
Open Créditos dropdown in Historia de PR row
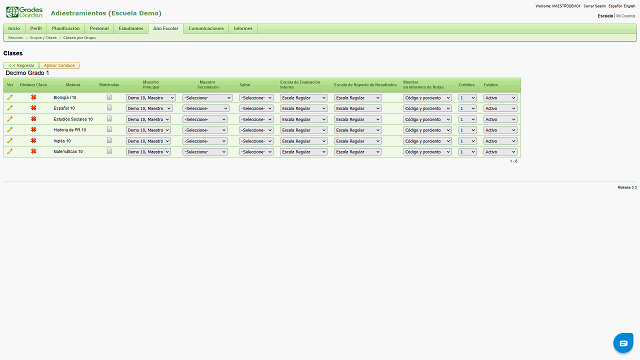(x=467, y=130)
